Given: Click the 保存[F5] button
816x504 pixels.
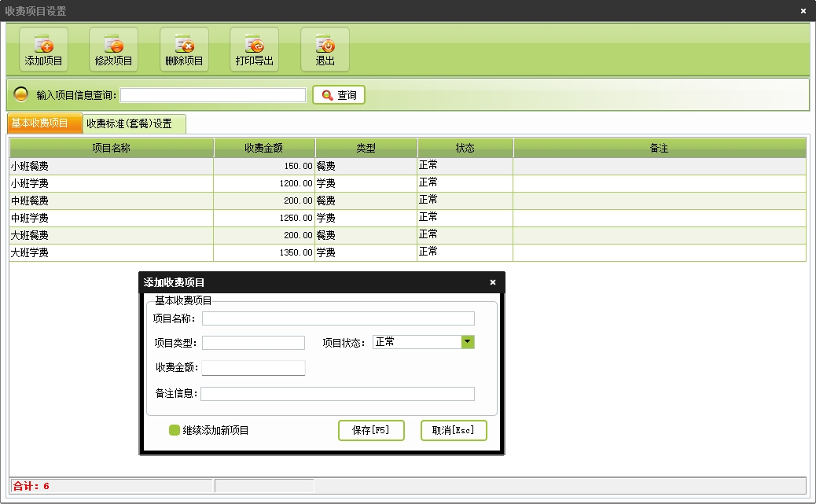Looking at the screenshot, I should [371, 430].
